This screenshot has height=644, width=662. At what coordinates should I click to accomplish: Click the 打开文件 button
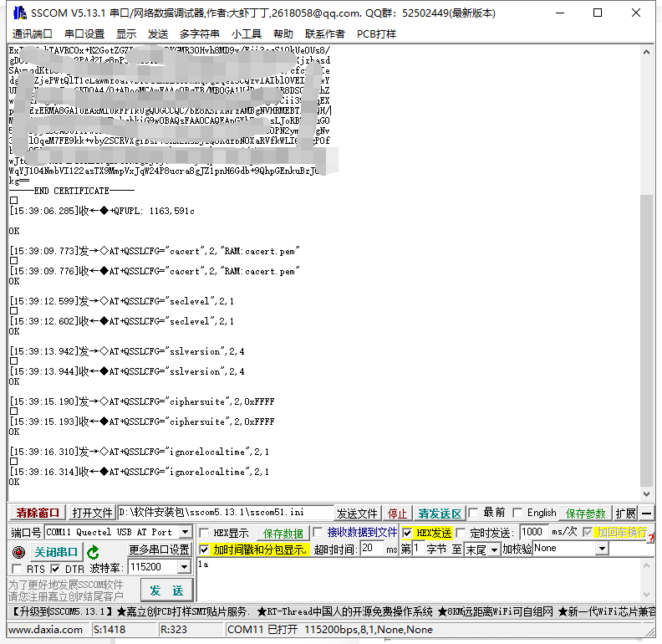pyautogui.click(x=92, y=513)
